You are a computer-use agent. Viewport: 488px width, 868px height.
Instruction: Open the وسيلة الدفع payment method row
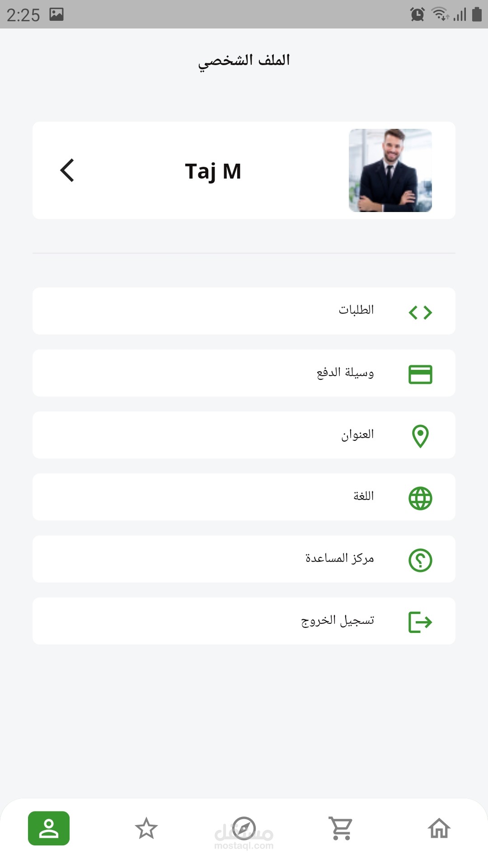pyautogui.click(x=244, y=373)
